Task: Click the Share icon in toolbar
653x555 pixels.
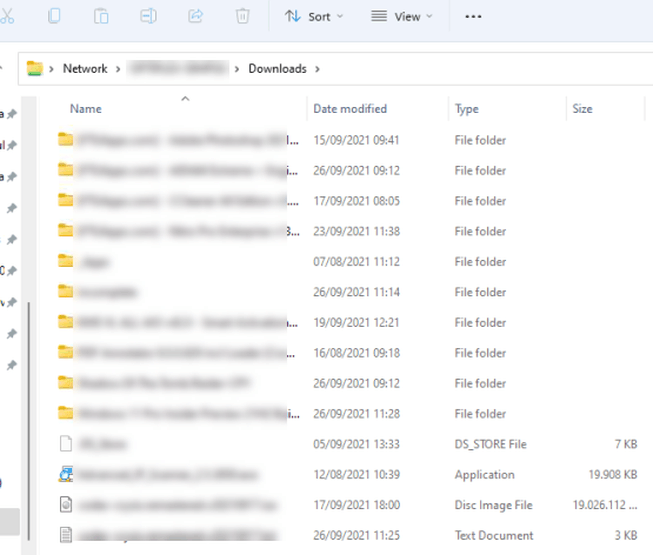Action: (x=195, y=16)
